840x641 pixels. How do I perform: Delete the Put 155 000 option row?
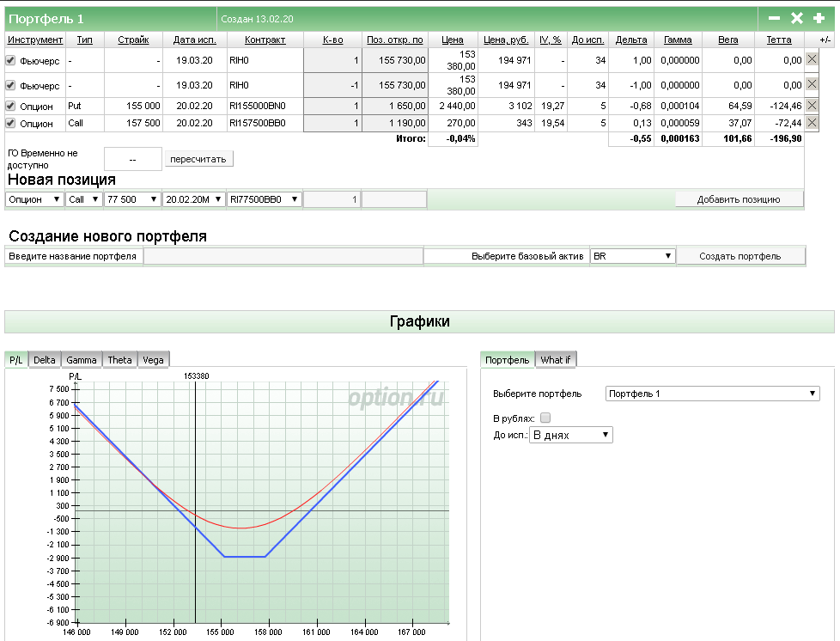tap(812, 106)
